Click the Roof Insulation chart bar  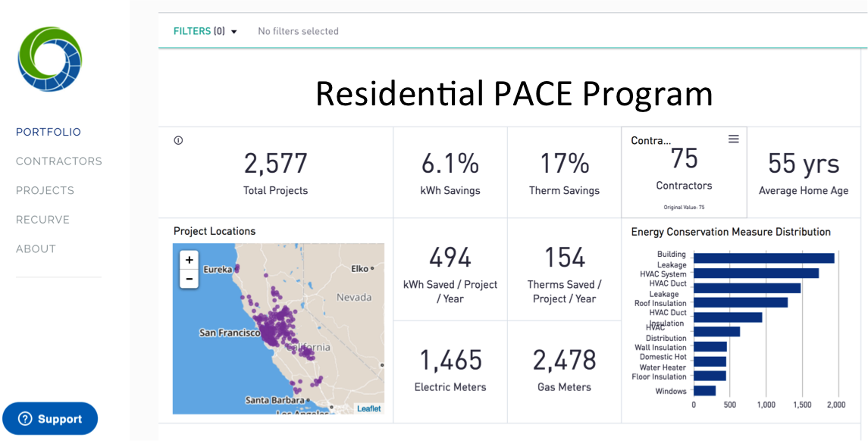740,302
